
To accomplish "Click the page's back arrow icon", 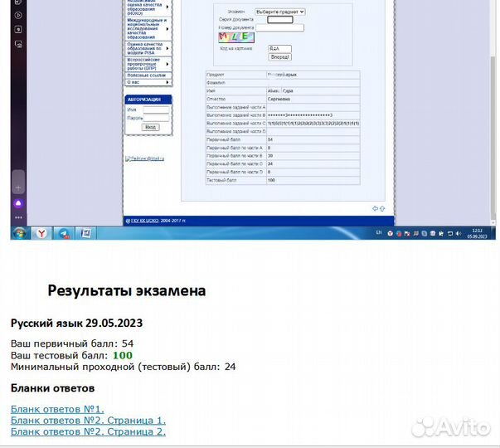I will [x=375, y=209].
